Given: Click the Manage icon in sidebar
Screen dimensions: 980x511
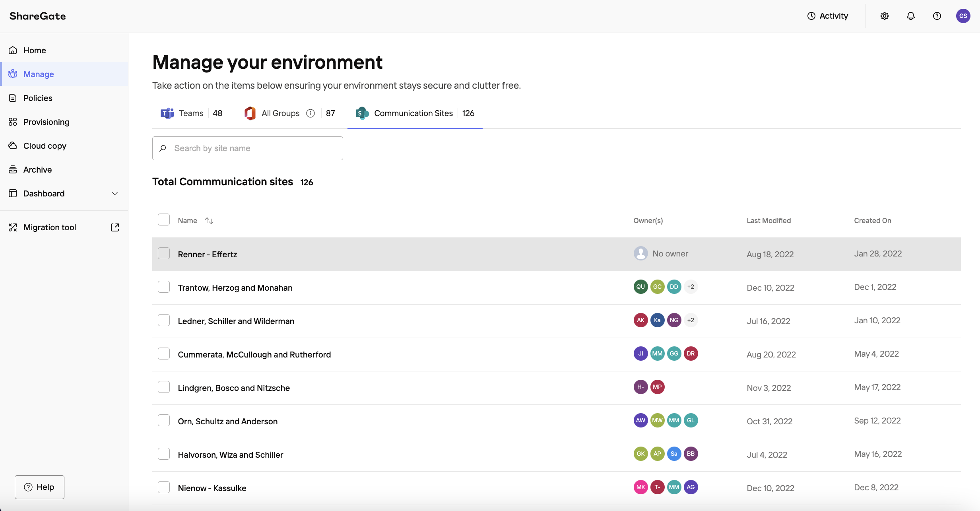Looking at the screenshot, I should coord(13,74).
